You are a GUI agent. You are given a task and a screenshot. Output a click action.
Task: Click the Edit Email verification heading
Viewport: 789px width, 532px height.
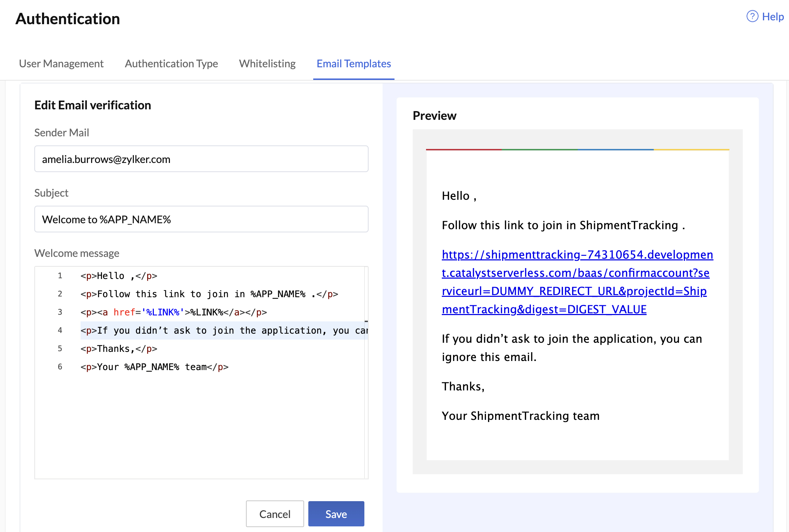(92, 105)
